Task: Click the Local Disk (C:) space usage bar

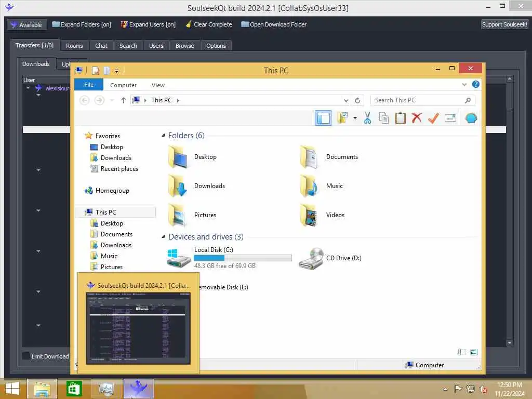Action: [243, 258]
